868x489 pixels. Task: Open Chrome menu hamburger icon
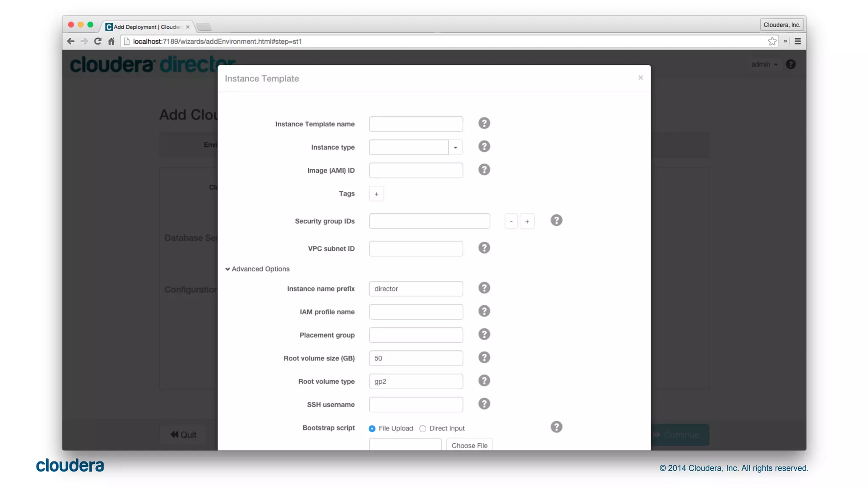coord(798,41)
